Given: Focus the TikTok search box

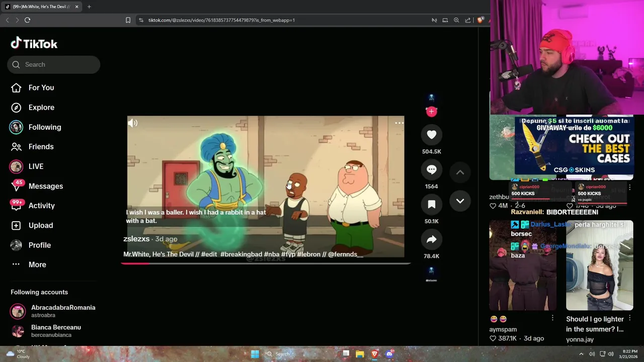Looking at the screenshot, I should (54, 64).
